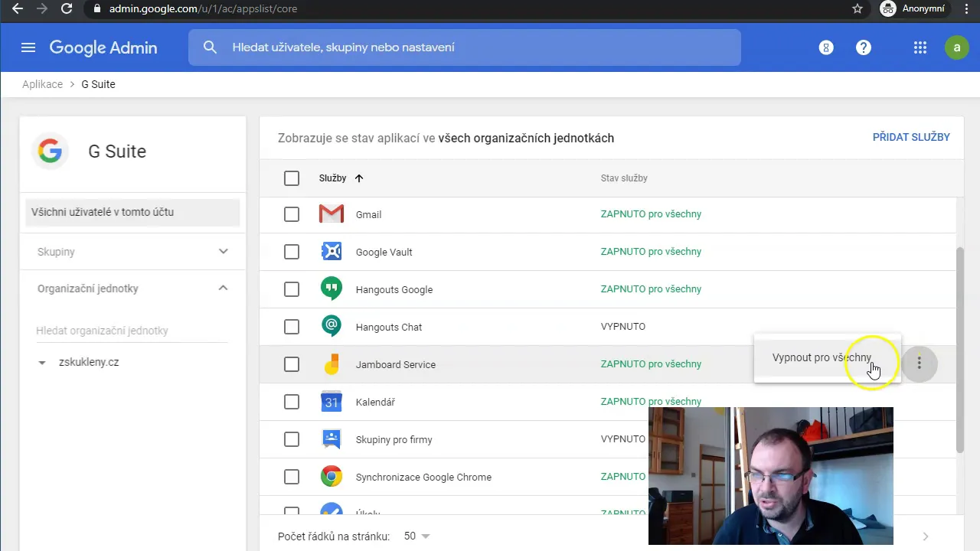Click Jamboard ZAPNUTO pro všechny status
The width and height of the screenshot is (980, 551).
pyautogui.click(x=651, y=364)
